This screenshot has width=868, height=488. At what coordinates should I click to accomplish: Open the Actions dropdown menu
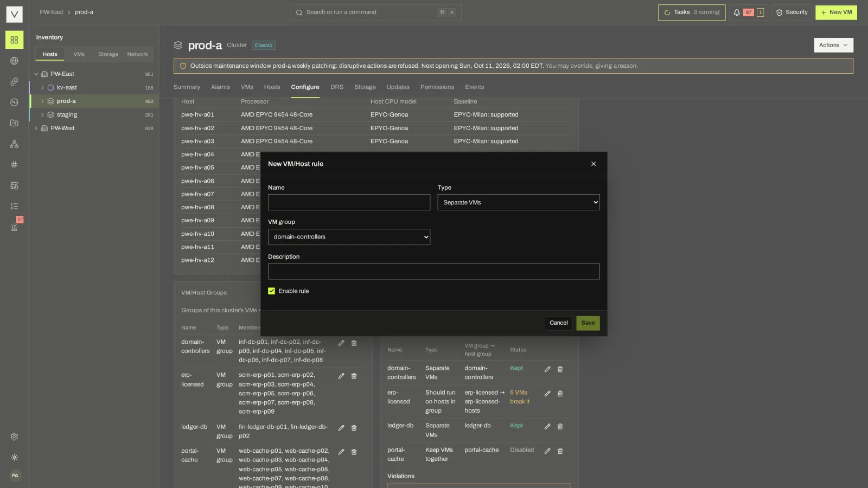pyautogui.click(x=833, y=45)
